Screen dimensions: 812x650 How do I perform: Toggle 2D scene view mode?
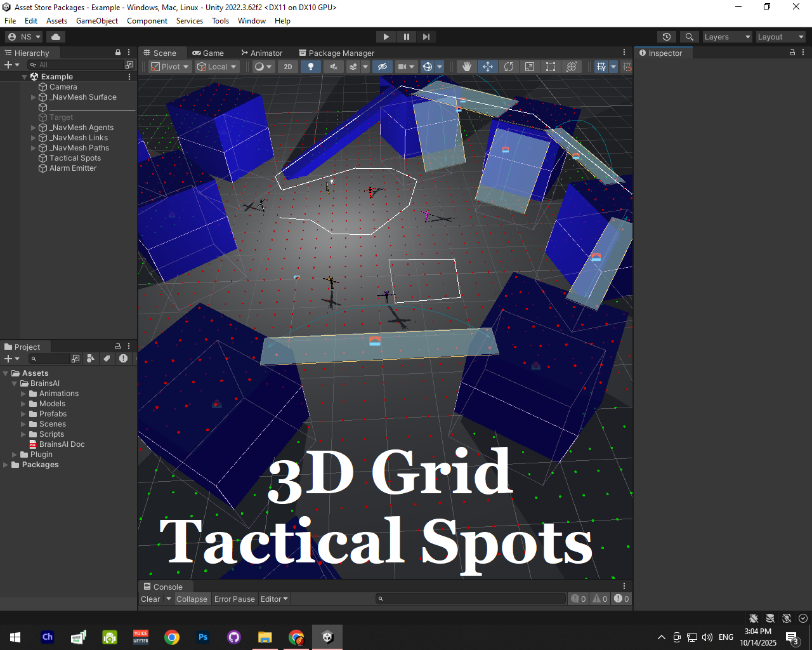click(x=288, y=67)
